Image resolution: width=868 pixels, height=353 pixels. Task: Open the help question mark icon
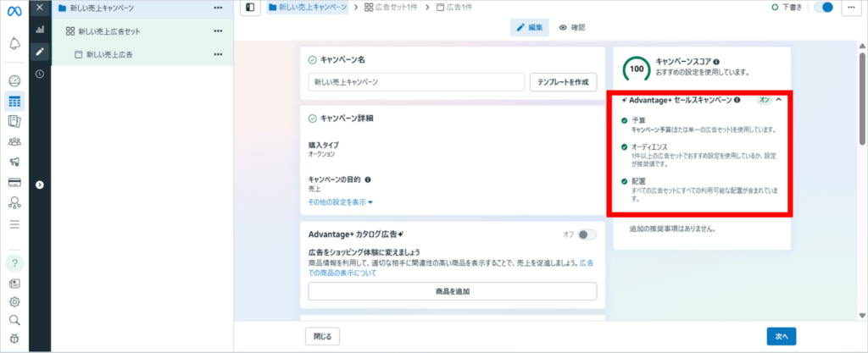pyautogui.click(x=15, y=263)
